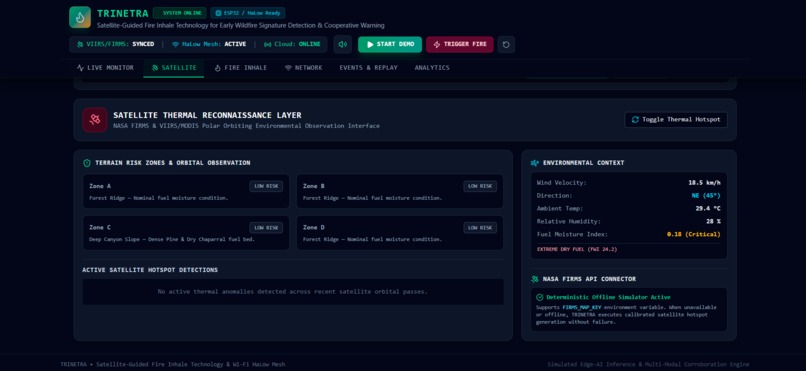Select the Zone D card

click(x=400, y=233)
